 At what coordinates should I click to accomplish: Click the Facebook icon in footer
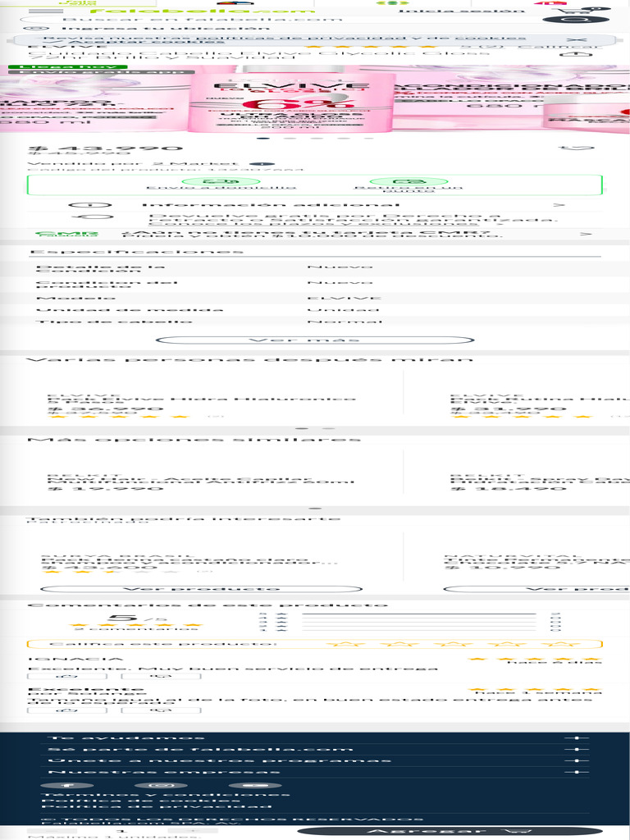(89, 785)
